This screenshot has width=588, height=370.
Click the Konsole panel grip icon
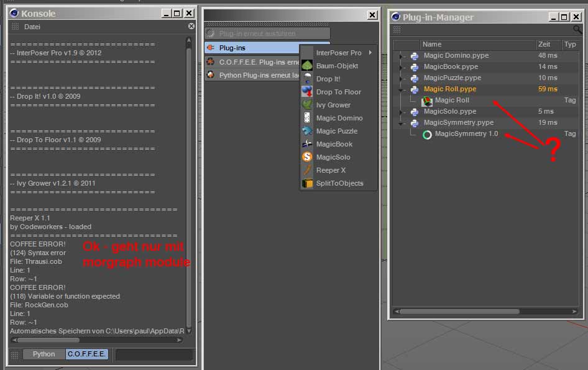(x=15, y=27)
